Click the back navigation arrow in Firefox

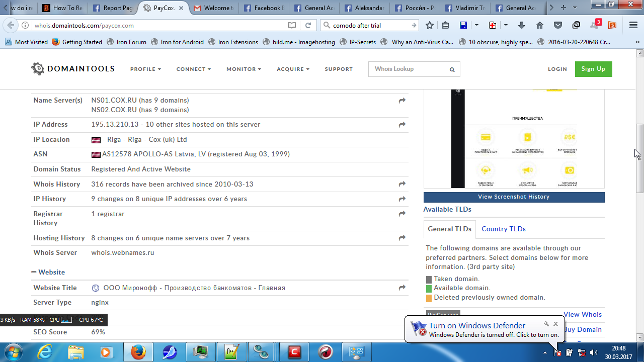[x=11, y=25]
